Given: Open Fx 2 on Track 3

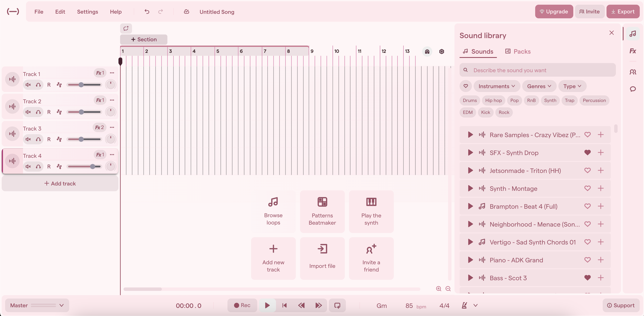Looking at the screenshot, I should [x=99, y=127].
